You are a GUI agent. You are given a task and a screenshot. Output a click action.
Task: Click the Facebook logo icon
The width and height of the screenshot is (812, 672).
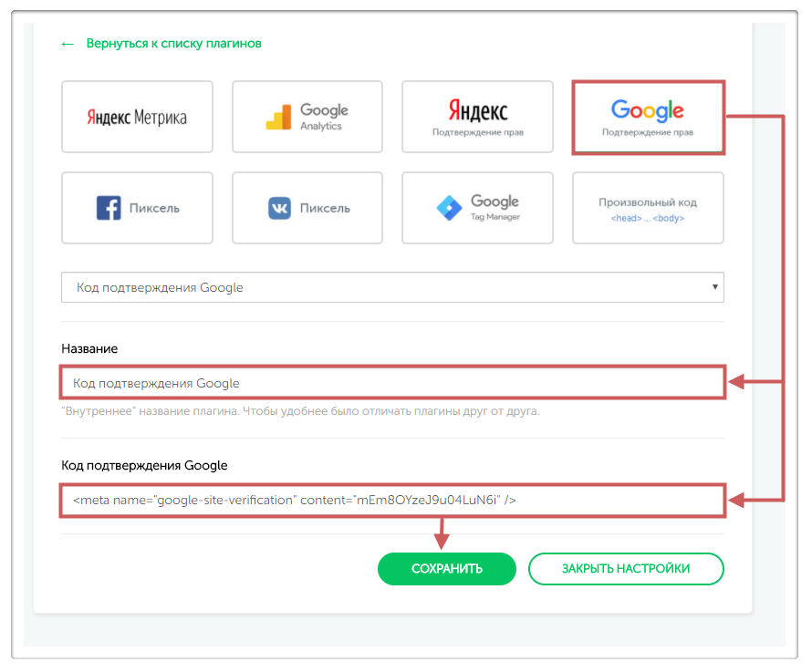tap(109, 208)
